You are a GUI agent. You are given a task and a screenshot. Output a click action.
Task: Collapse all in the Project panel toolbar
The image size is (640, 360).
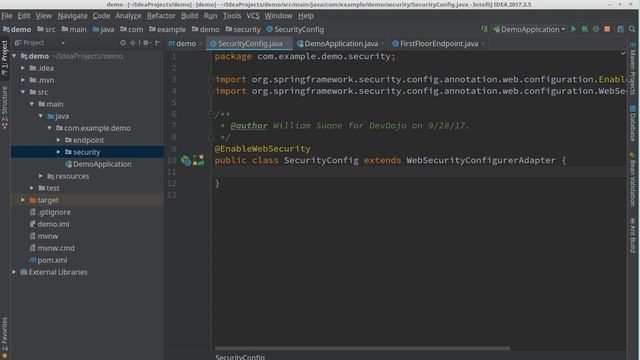point(132,43)
